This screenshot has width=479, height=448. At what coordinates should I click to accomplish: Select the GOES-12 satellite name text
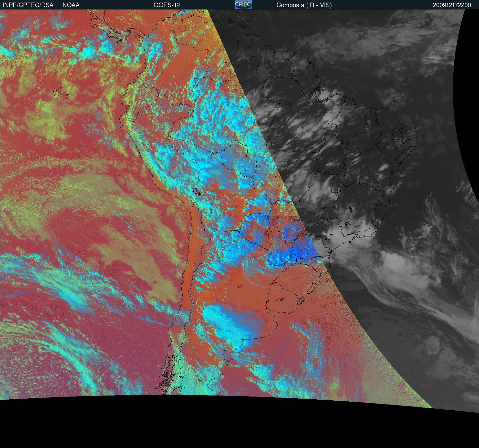pyautogui.click(x=166, y=5)
